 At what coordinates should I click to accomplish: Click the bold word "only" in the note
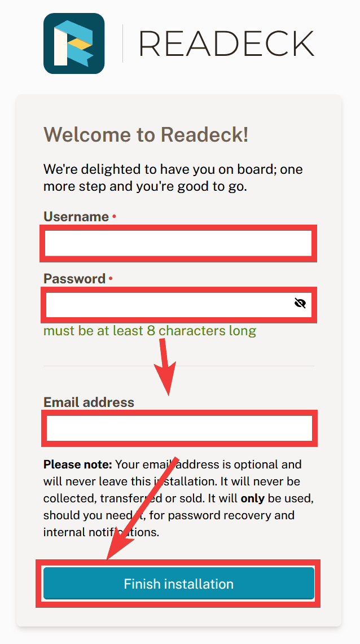click(253, 499)
